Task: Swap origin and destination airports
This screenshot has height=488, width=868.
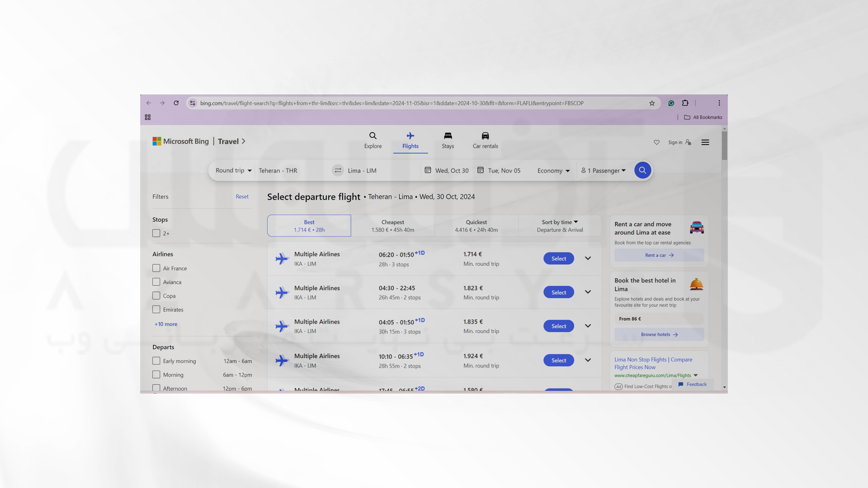Action: pyautogui.click(x=338, y=170)
